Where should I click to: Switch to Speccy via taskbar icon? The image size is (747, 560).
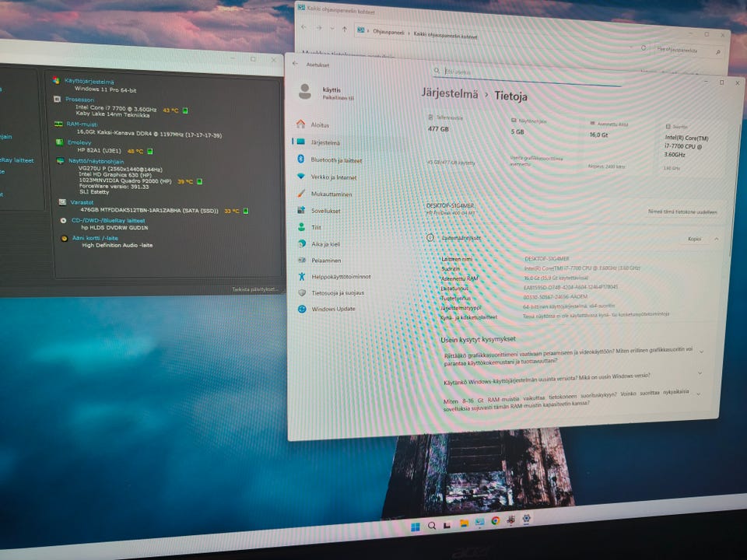click(x=511, y=520)
